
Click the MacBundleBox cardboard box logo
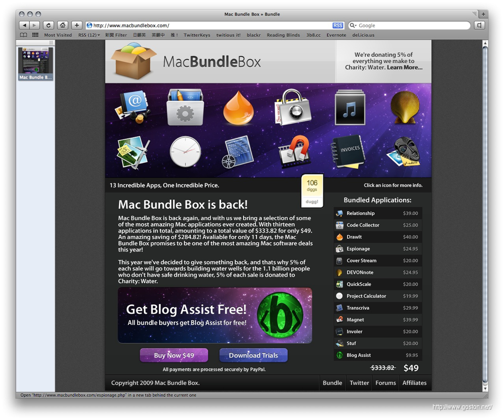[133, 61]
